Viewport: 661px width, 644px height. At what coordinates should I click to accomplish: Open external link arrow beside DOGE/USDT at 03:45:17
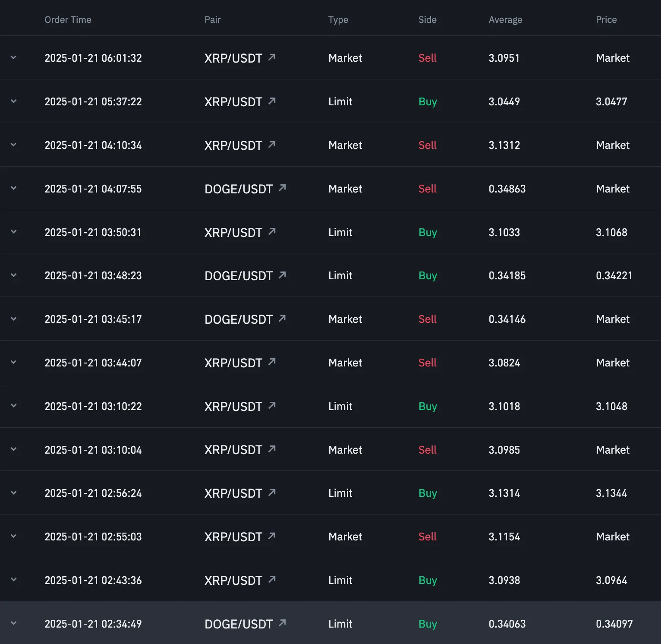(282, 318)
